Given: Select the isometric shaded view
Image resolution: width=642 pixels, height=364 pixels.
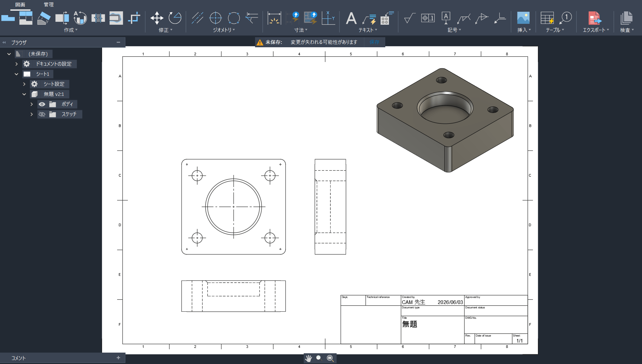Looking at the screenshot, I should click(445, 120).
